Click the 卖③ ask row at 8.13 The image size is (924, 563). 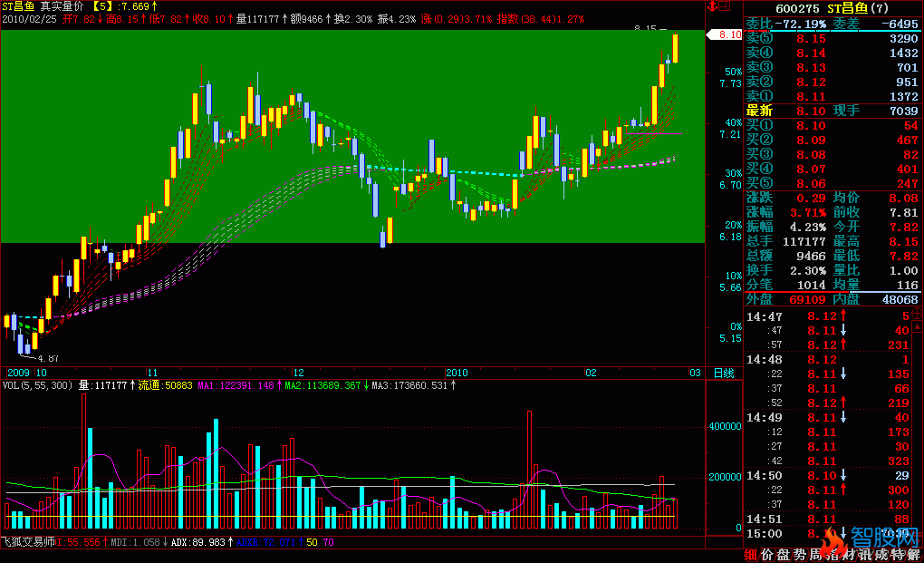pos(833,68)
